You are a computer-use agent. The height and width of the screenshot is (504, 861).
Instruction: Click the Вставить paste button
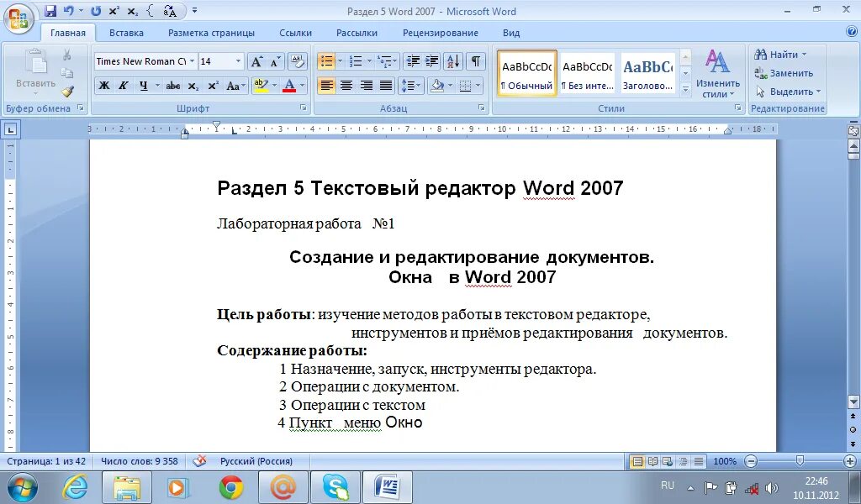[35, 71]
